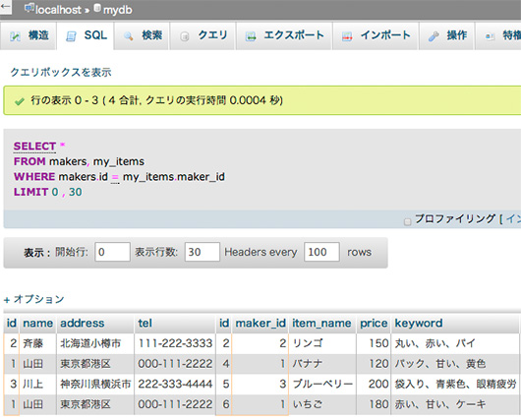Sort by the name column header

tap(38, 324)
